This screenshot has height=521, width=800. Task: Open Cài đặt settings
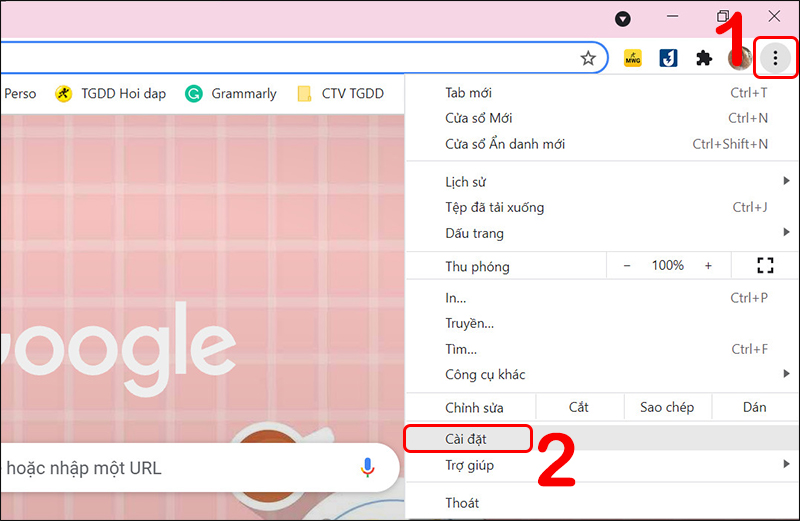click(x=602, y=439)
